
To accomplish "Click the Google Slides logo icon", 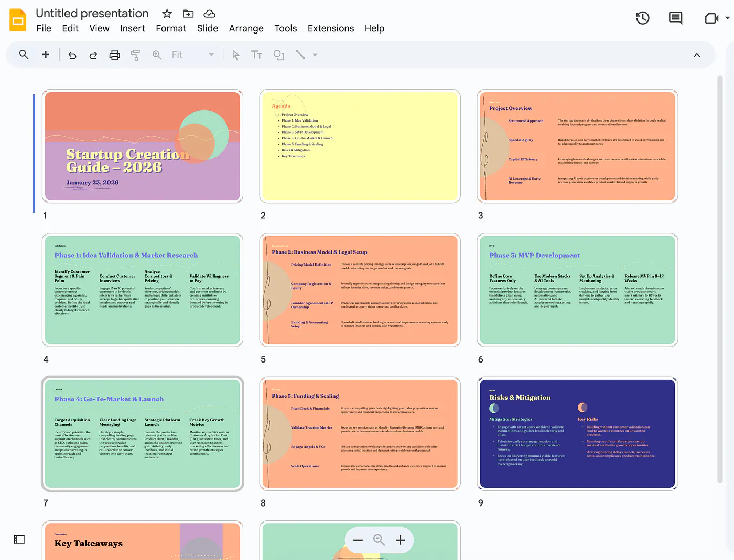I will click(x=18, y=20).
